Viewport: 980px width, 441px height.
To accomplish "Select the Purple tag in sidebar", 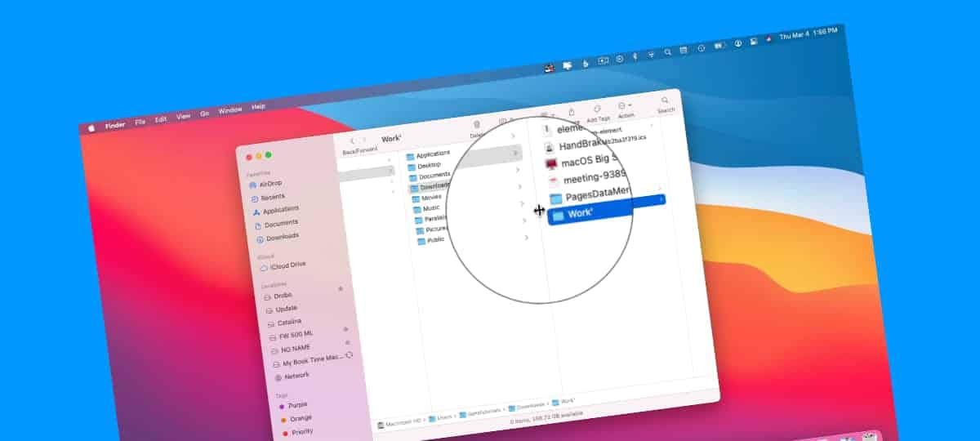I will (x=296, y=403).
